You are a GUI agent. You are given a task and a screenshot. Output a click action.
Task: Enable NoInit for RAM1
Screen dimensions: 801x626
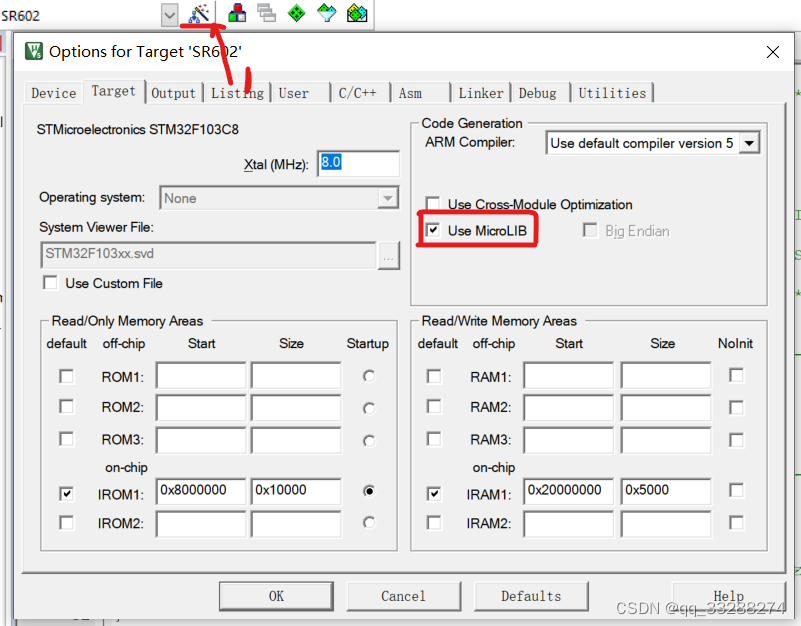pos(736,375)
